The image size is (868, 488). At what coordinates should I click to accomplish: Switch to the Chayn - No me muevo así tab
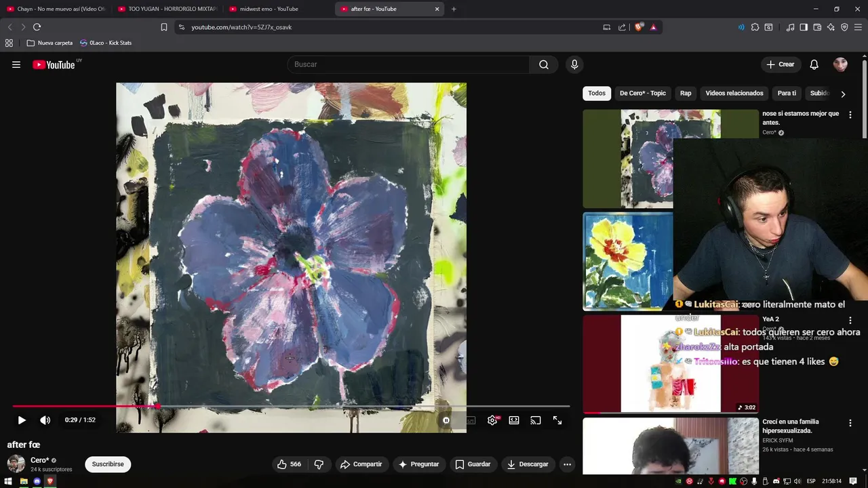coord(56,9)
